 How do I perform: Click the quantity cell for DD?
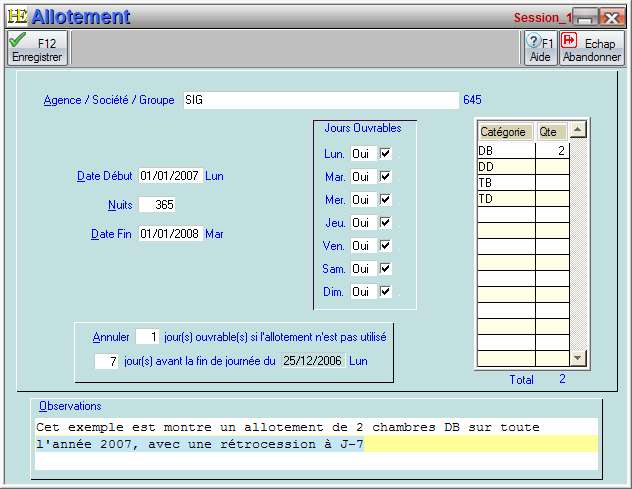[553, 166]
